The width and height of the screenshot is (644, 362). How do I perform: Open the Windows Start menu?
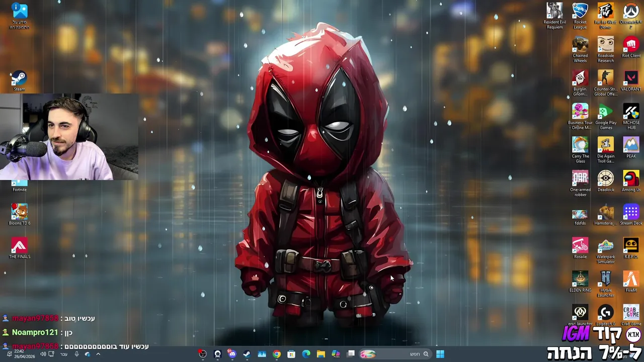tap(440, 354)
